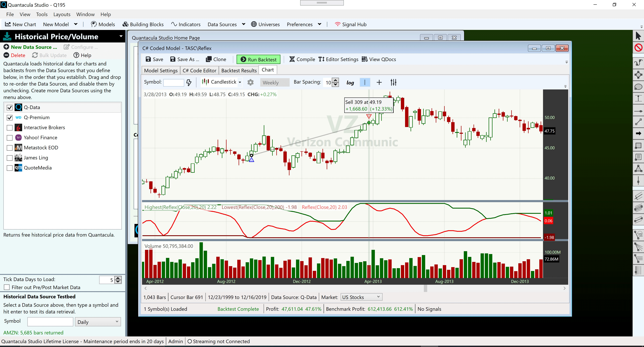Click Save As in model toolbar
This screenshot has height=347, width=644.
(x=185, y=59)
